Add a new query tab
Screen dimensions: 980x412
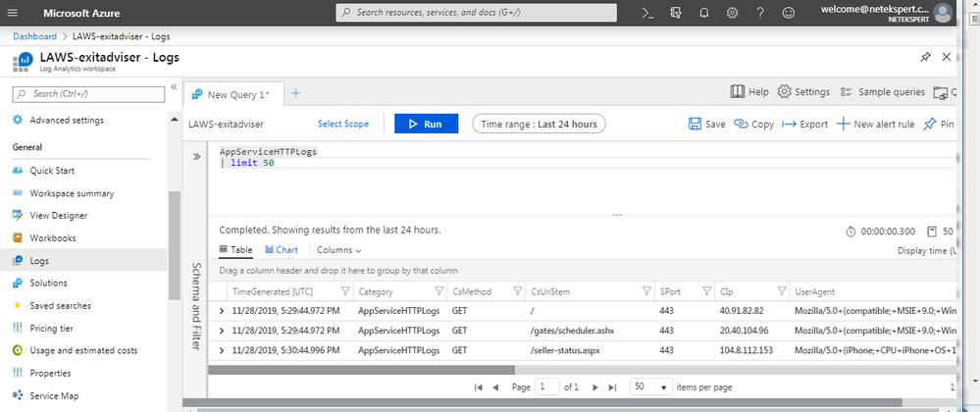pyautogui.click(x=296, y=93)
